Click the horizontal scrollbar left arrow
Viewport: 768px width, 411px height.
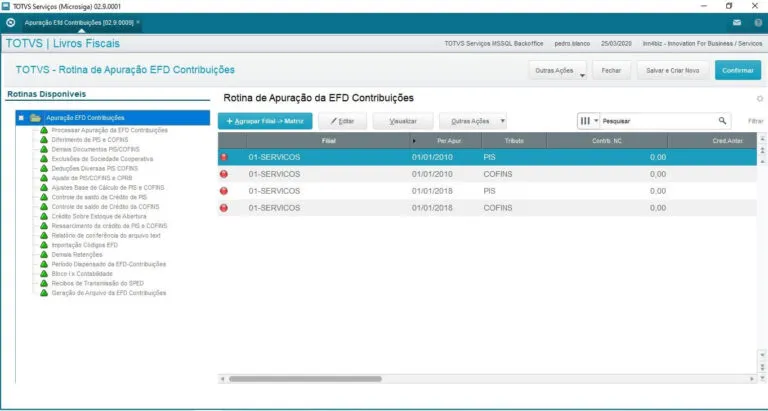pyautogui.click(x=222, y=379)
